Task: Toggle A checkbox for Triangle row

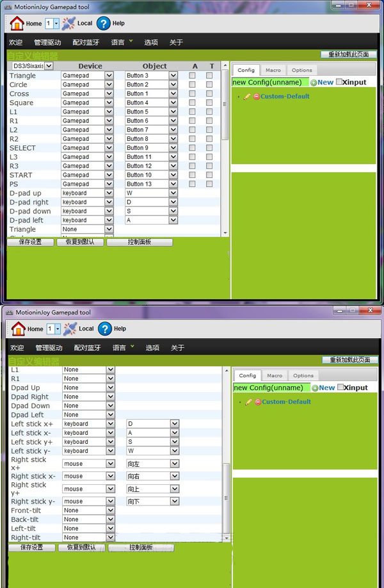Action: click(x=192, y=76)
